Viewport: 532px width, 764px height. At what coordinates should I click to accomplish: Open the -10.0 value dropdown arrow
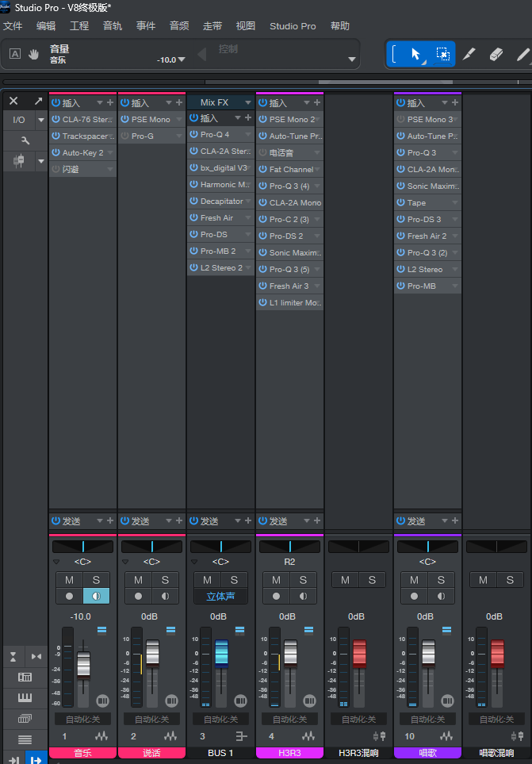point(182,60)
